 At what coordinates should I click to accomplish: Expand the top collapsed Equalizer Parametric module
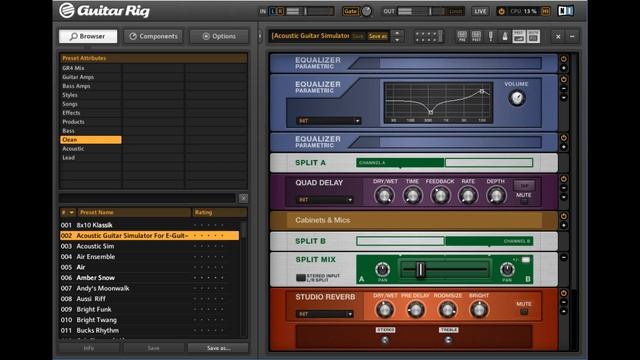pos(564,68)
